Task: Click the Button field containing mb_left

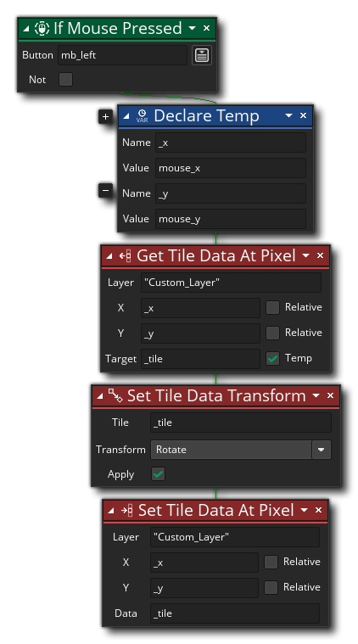Action: coord(122,55)
